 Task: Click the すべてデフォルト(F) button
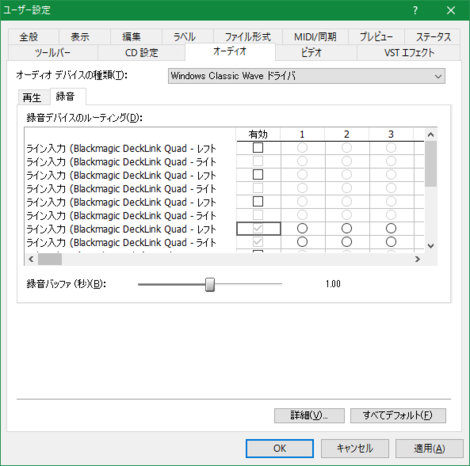398,415
